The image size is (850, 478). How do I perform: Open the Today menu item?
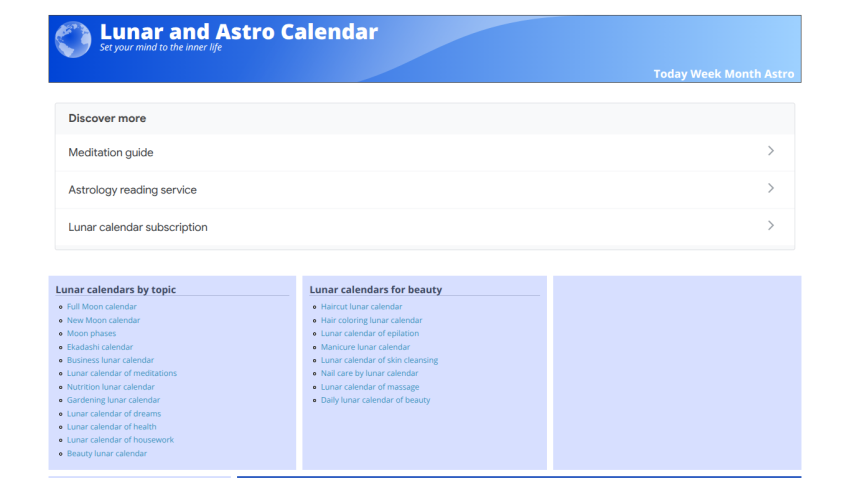[x=670, y=74]
